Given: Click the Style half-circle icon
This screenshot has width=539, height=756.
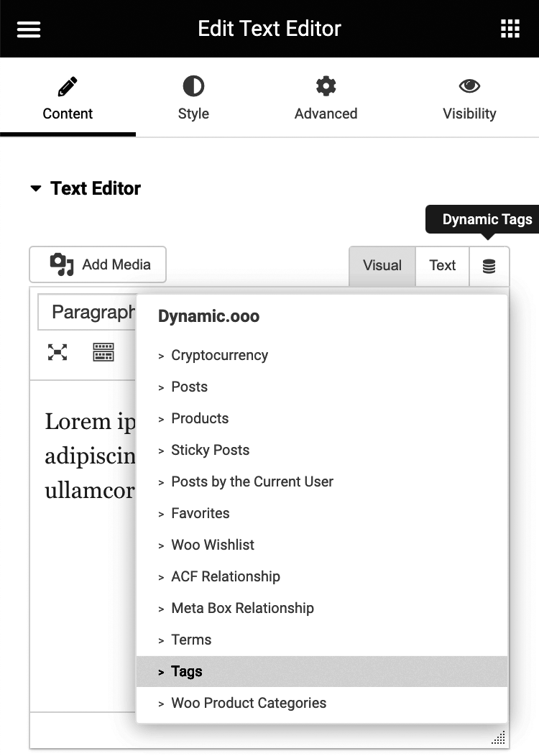Looking at the screenshot, I should pyautogui.click(x=193, y=86).
